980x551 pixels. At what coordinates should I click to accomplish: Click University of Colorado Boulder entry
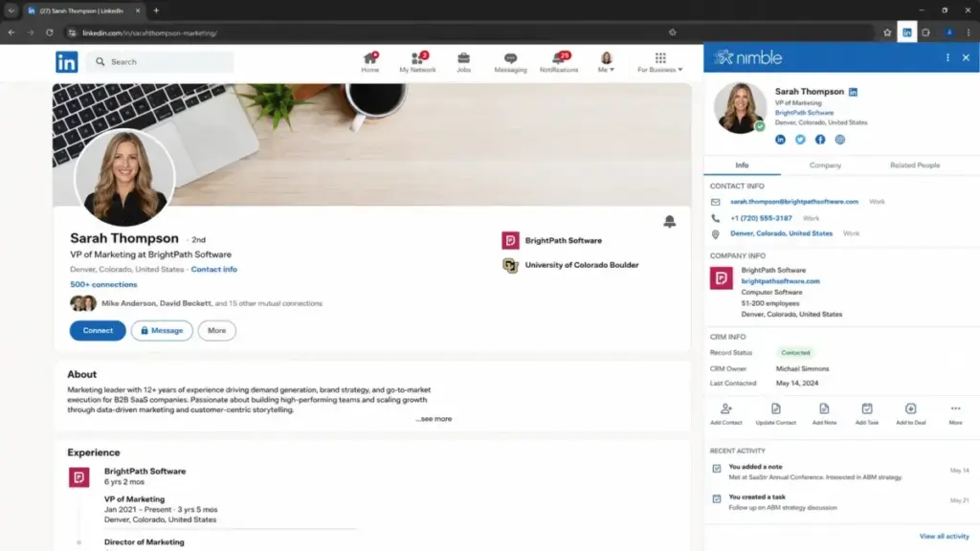tap(570, 265)
